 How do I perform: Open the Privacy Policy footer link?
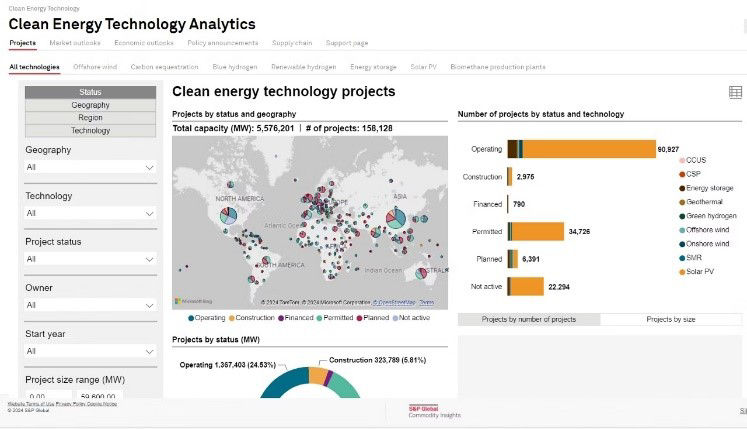point(70,404)
